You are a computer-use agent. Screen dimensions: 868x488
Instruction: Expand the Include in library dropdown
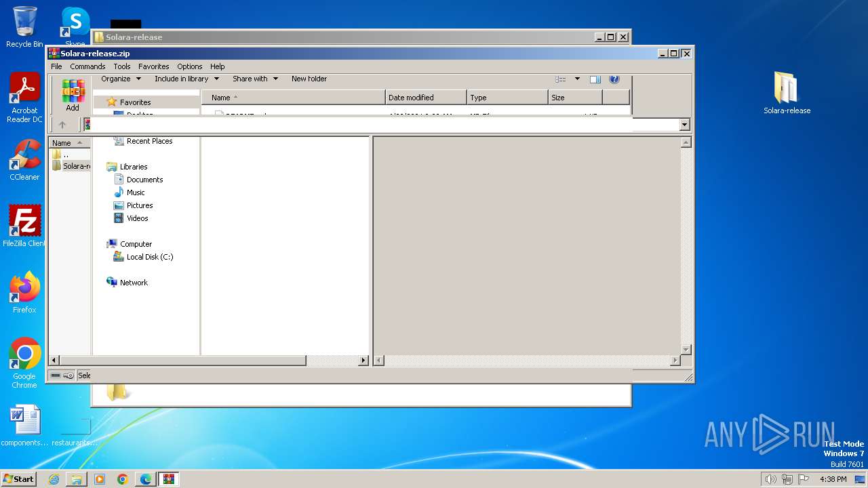(186, 79)
